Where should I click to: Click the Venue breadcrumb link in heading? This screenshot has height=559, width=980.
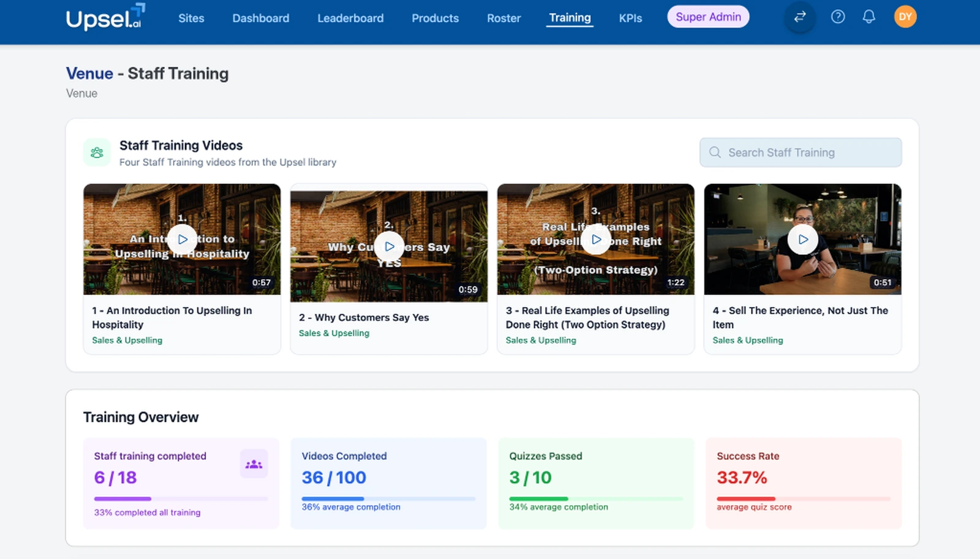[x=89, y=74]
